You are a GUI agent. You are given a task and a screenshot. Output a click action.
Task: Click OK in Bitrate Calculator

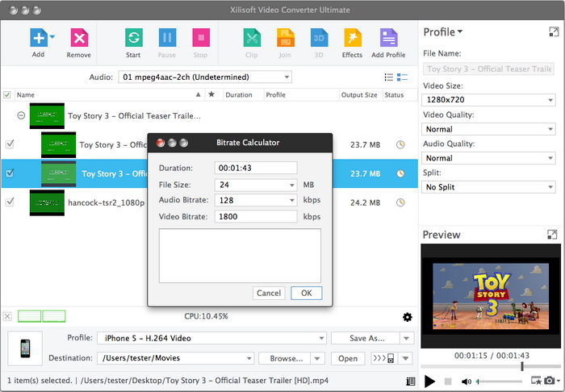[306, 293]
